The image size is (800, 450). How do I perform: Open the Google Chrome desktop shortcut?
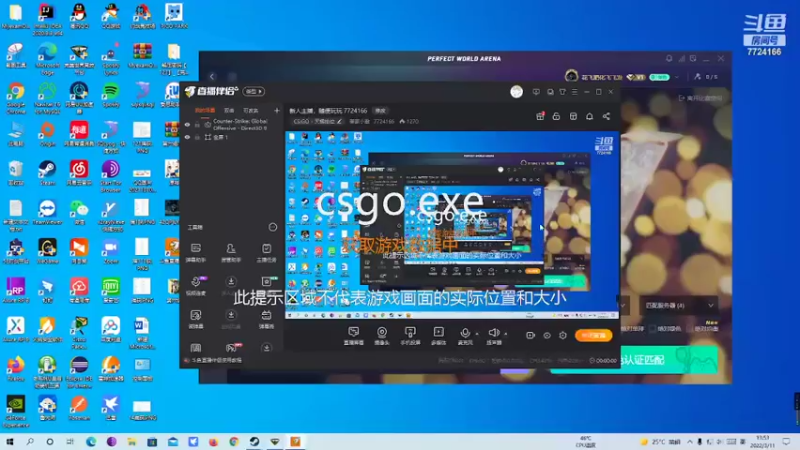click(x=16, y=98)
